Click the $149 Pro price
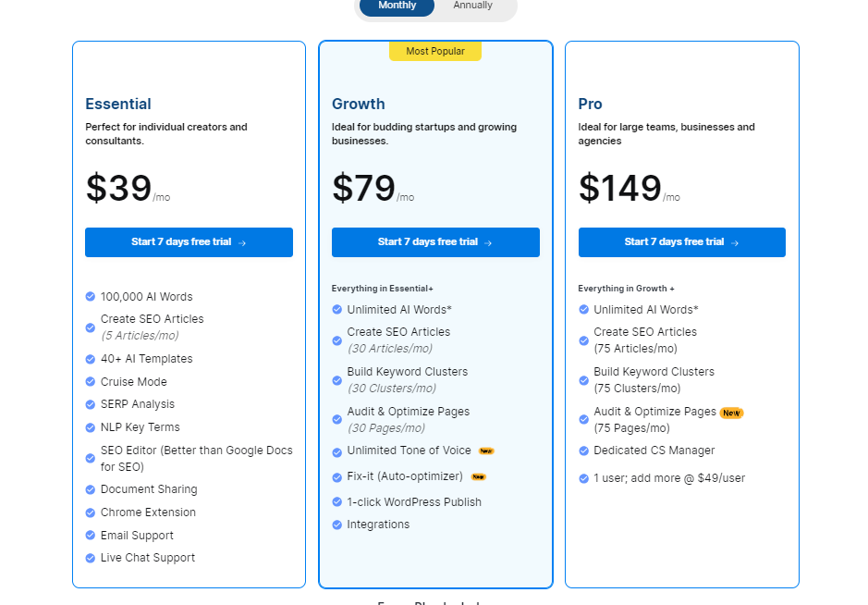The width and height of the screenshot is (868, 605). point(620,188)
